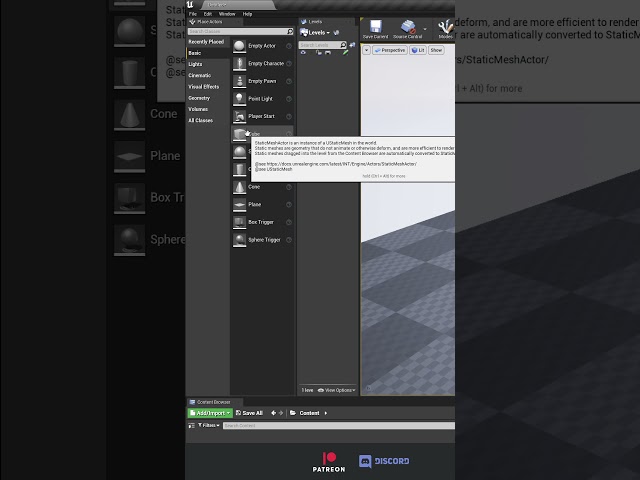Open help for Empty Actor
The width and height of the screenshot is (640, 480).
point(289,46)
